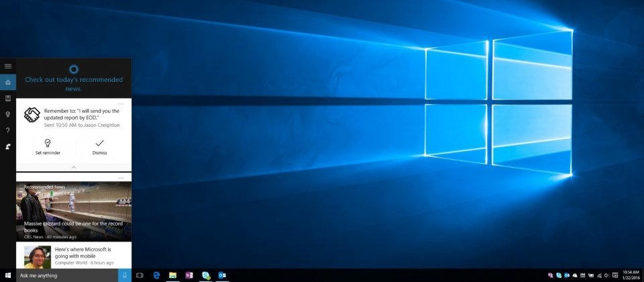Click the Outlook icon in the system tray
This screenshot has height=282, width=644.
coord(567,275)
